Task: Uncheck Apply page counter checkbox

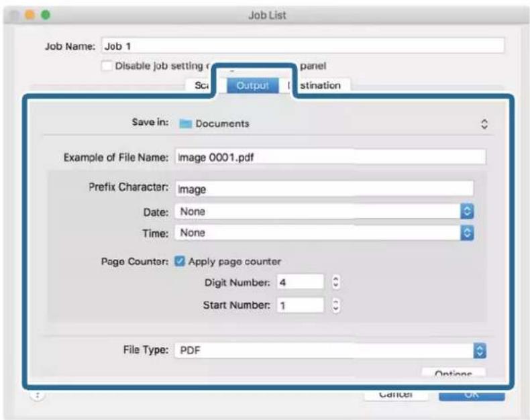Action: click(180, 261)
